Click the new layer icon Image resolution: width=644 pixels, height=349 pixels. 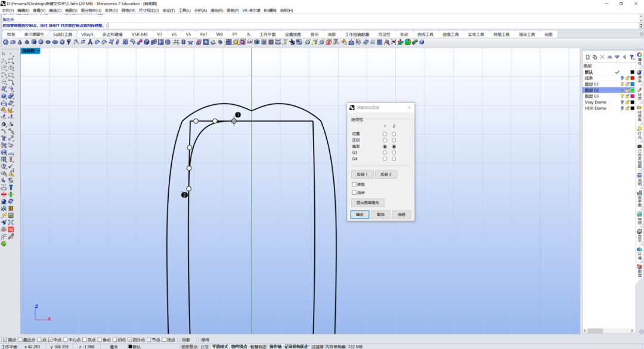pos(588,57)
